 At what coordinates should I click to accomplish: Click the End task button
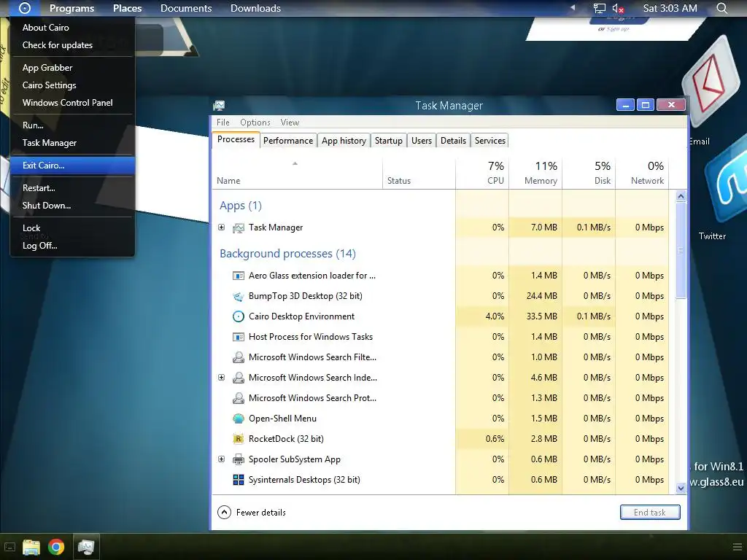tap(650, 513)
